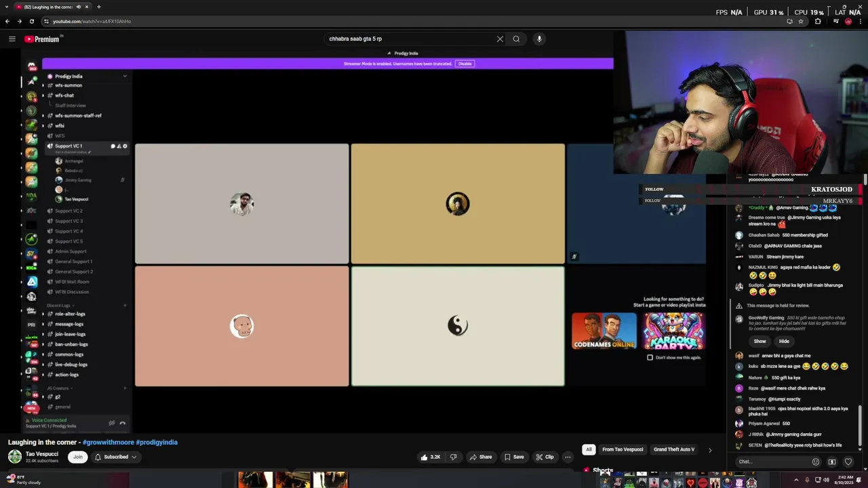Join WFBI Wait Room voice channel
The height and width of the screenshot is (488, 868).
point(72,282)
